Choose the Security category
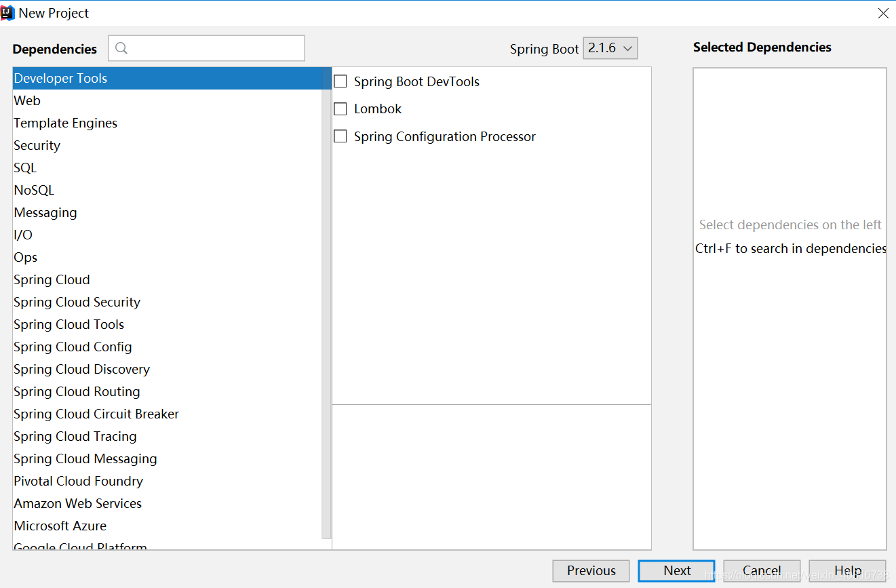The height and width of the screenshot is (588, 896). (x=168, y=145)
